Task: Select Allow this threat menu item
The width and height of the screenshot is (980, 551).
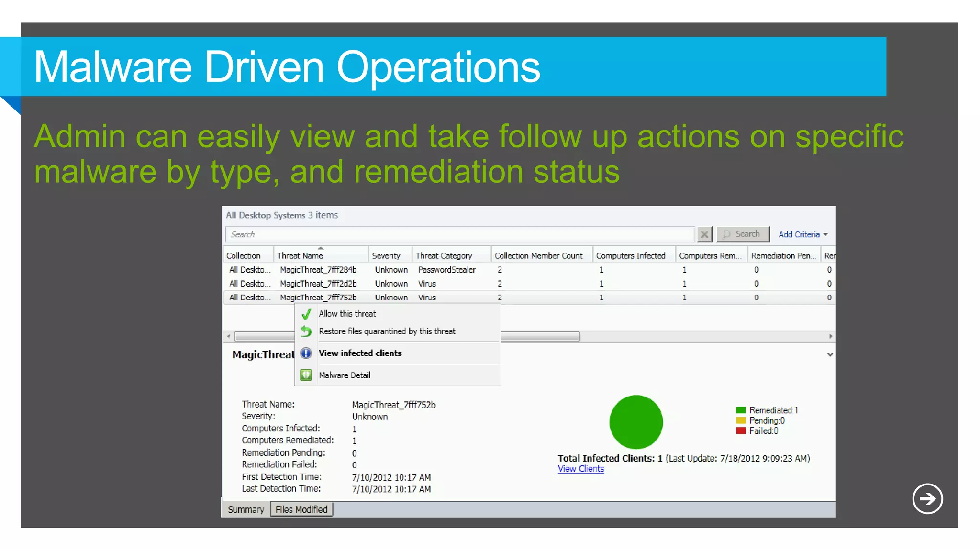Action: (x=347, y=314)
